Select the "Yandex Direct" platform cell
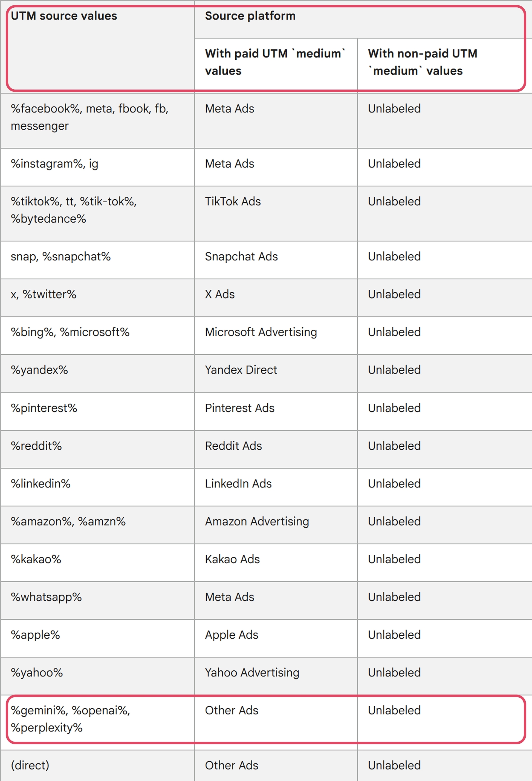 276,373
